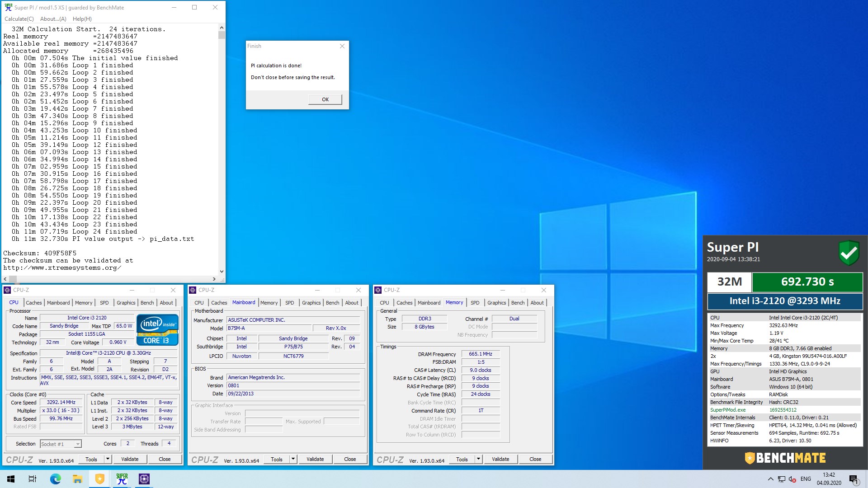Open Tools dropdown arrow in Mainboard window

coord(293,459)
